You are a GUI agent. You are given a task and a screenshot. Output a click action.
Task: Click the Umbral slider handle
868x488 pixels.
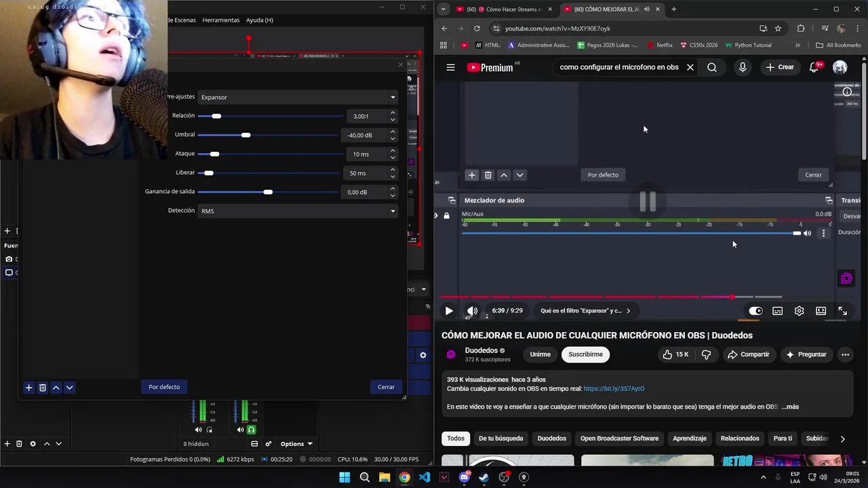click(245, 135)
